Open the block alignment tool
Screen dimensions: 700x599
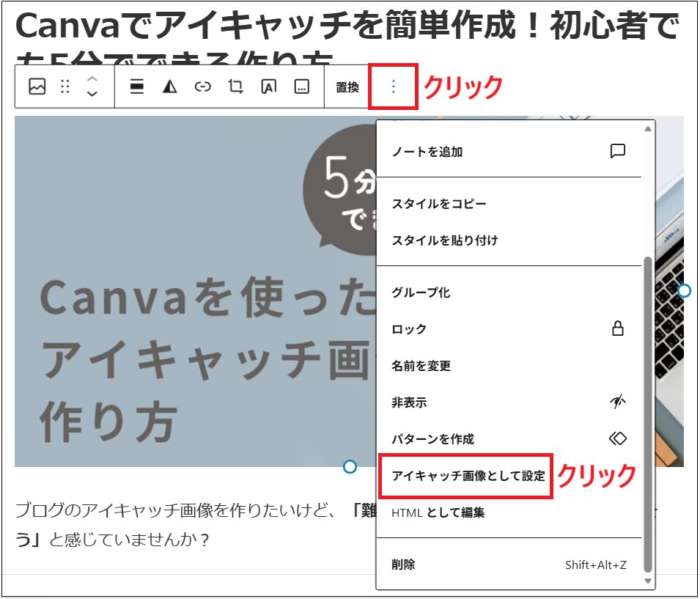[136, 87]
